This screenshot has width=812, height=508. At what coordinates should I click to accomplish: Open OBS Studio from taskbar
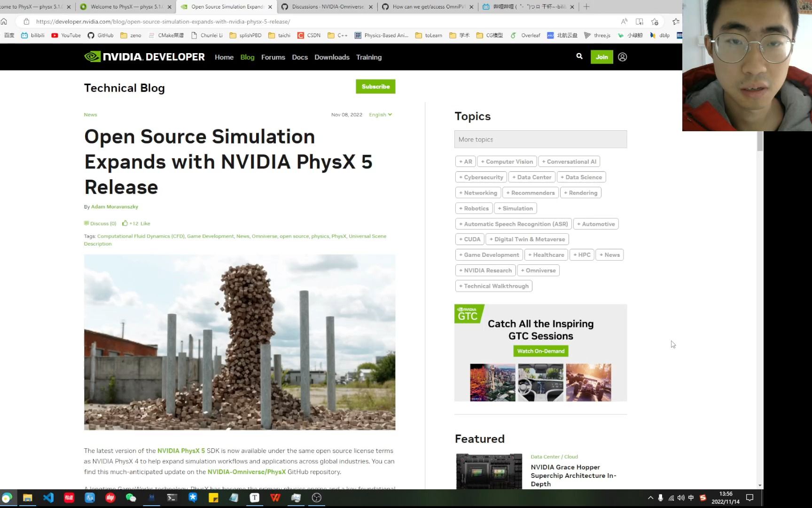point(317,498)
